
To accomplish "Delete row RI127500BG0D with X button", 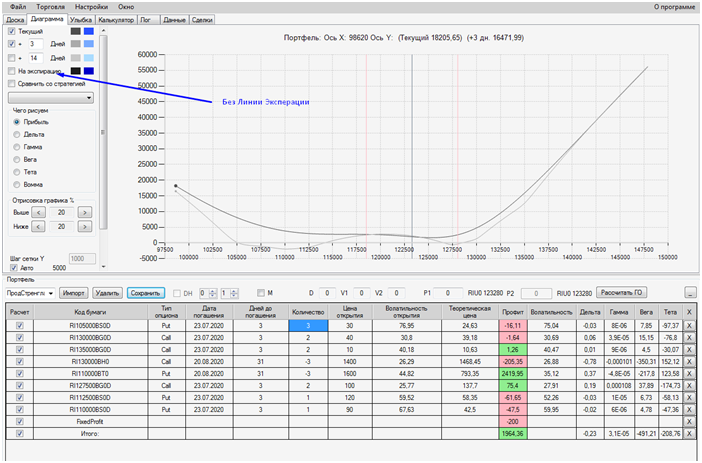I will (x=689, y=386).
